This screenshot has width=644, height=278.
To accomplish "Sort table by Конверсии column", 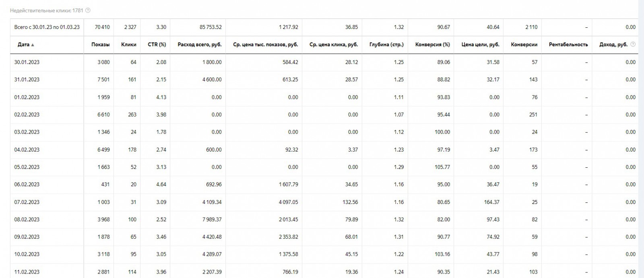I will tap(524, 45).
